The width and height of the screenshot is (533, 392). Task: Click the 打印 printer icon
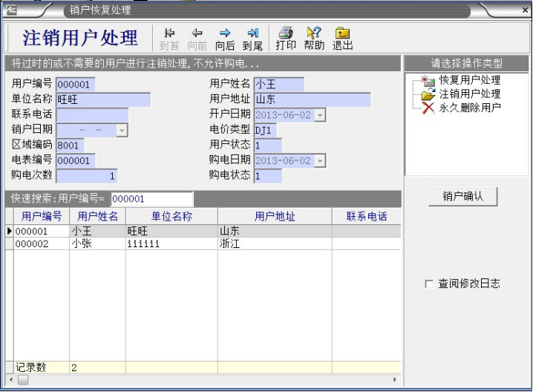pyautogui.click(x=286, y=33)
